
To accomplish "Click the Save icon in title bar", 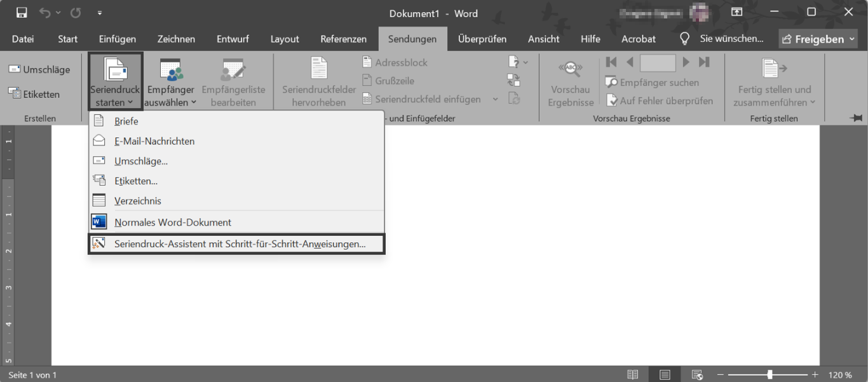I will pos(22,13).
